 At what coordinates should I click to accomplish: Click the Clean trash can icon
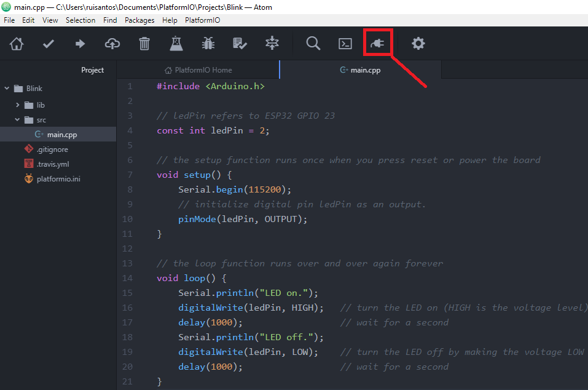(144, 44)
